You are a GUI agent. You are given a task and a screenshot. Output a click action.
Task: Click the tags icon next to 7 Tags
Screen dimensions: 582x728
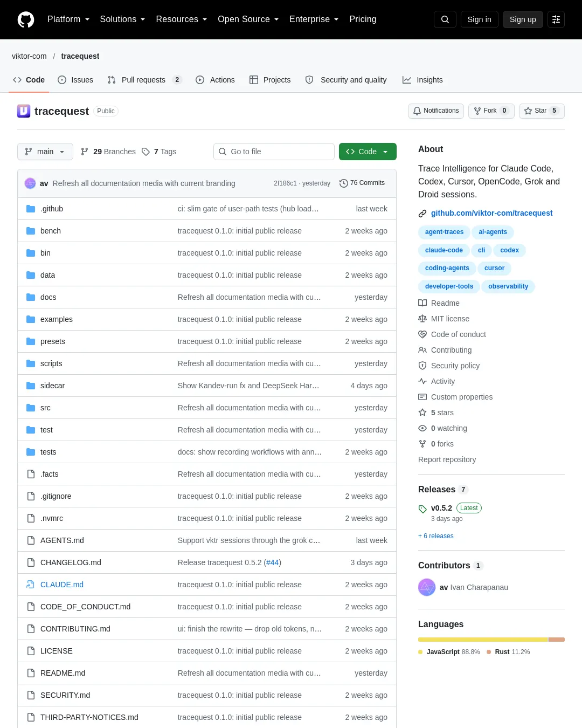(x=145, y=152)
